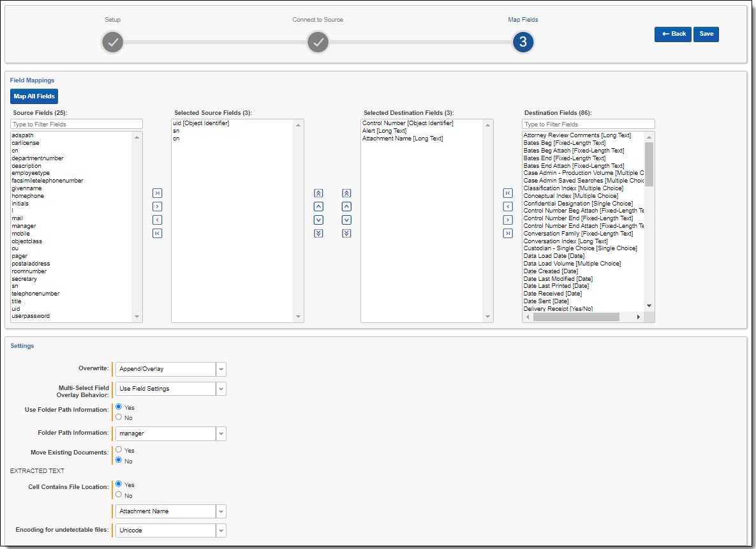Image resolution: width=756 pixels, height=549 pixels.
Task: Move selected destination field up one position
Action: pyautogui.click(x=346, y=207)
